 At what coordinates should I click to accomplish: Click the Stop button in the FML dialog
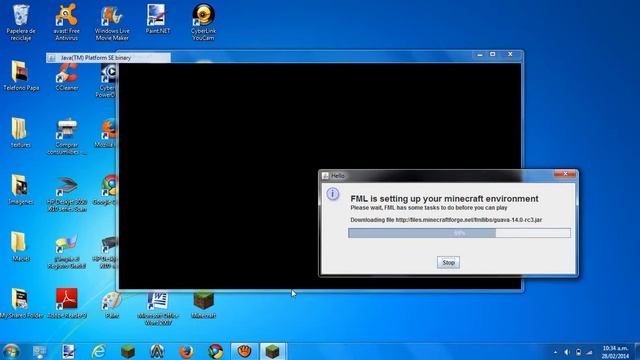[x=448, y=262]
